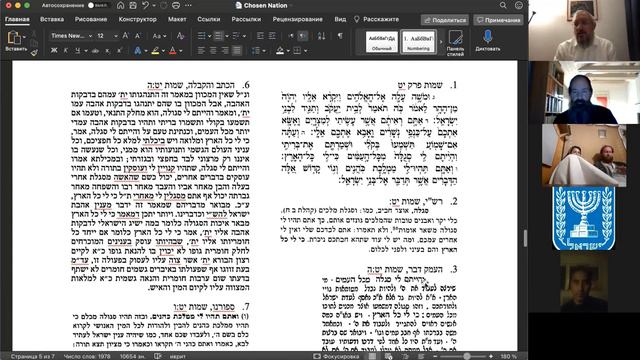Toggle the numbered list button
Viewport: 640px width, 360px height.
(219, 36)
